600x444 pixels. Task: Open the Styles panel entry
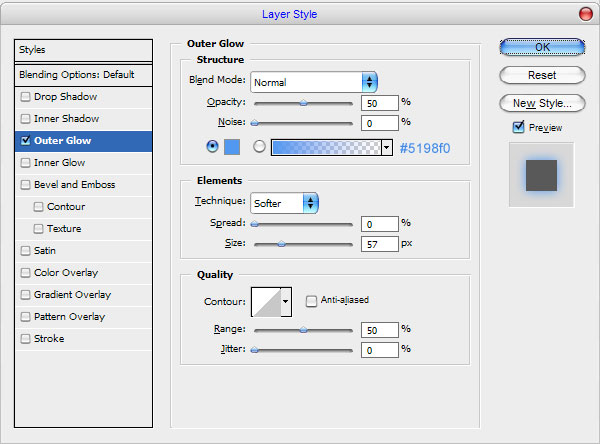coord(83,50)
